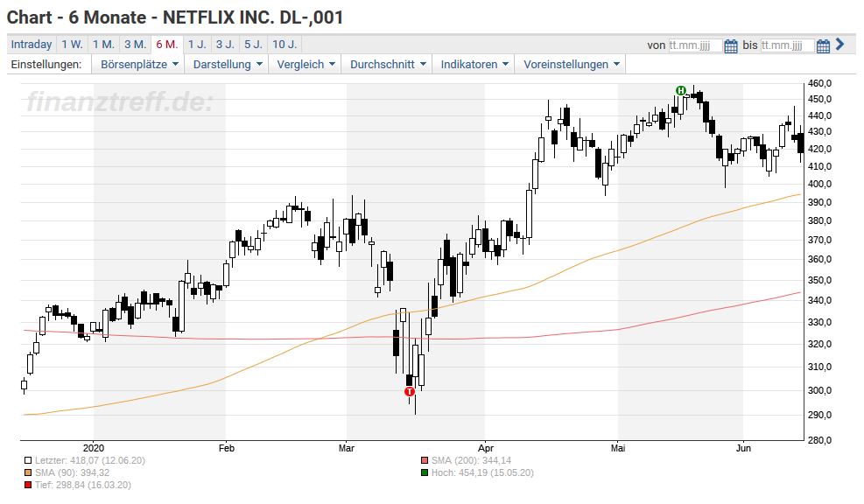Click the 'Mai' x-axis label
864x504 pixels.
(618, 448)
